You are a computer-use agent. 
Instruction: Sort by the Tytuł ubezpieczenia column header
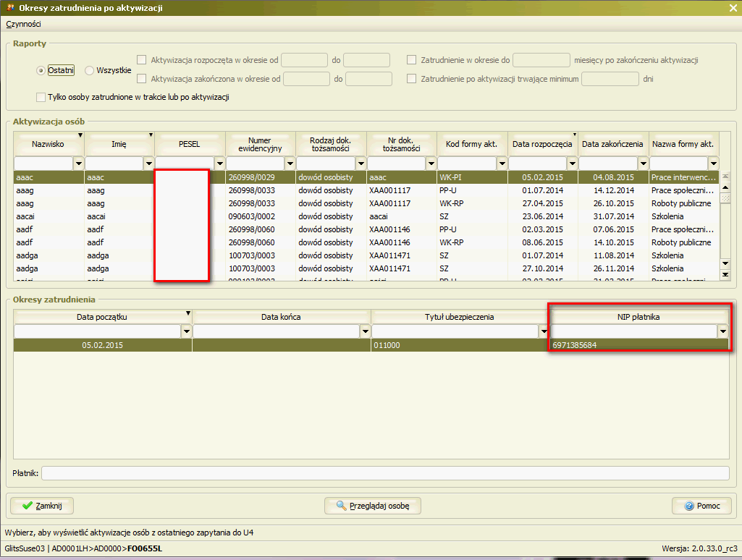click(460, 317)
